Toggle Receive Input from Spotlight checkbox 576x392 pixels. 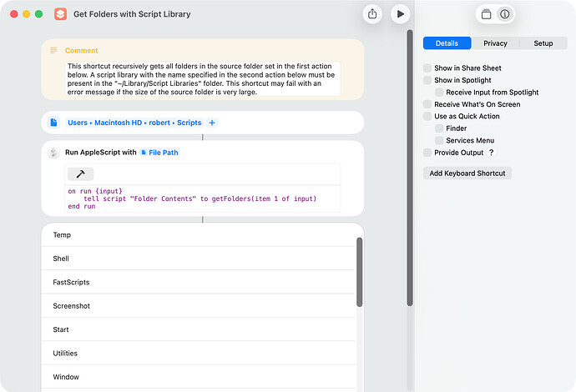(439, 92)
